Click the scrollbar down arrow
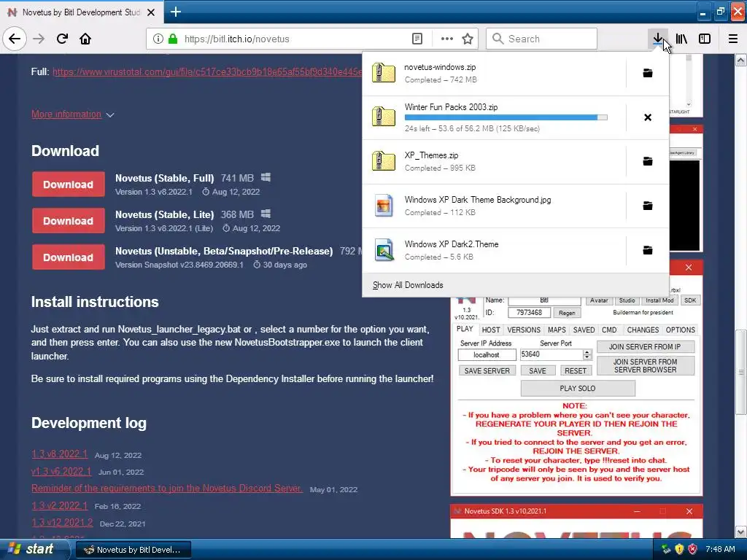The image size is (747, 560). coord(741,532)
